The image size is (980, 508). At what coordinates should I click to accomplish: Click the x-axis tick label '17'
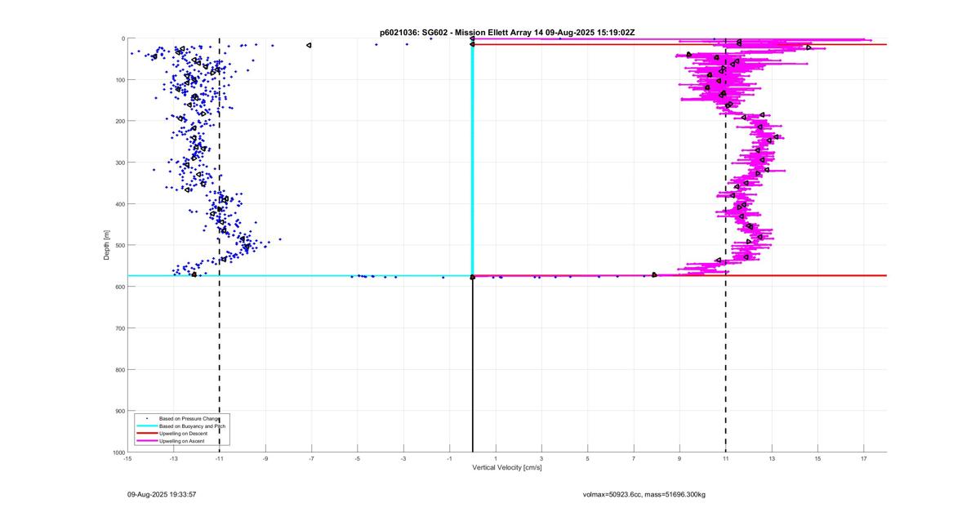863,459
